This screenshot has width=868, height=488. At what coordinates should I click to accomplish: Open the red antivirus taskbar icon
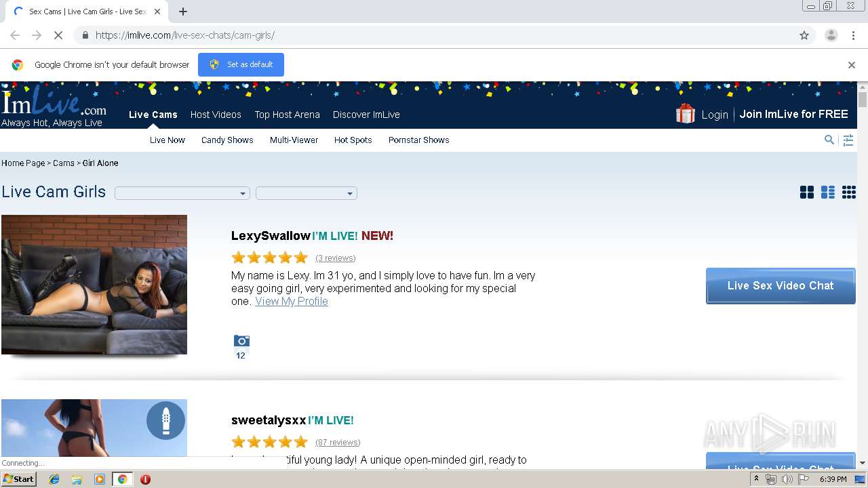point(145,479)
